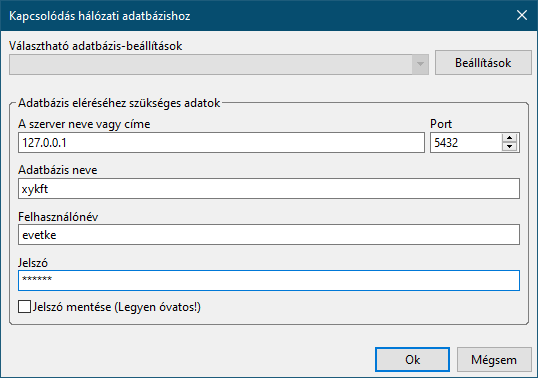Viewport: 538px width, 378px height.
Task: Focus the Port field showing 5432
Action: tap(466, 143)
